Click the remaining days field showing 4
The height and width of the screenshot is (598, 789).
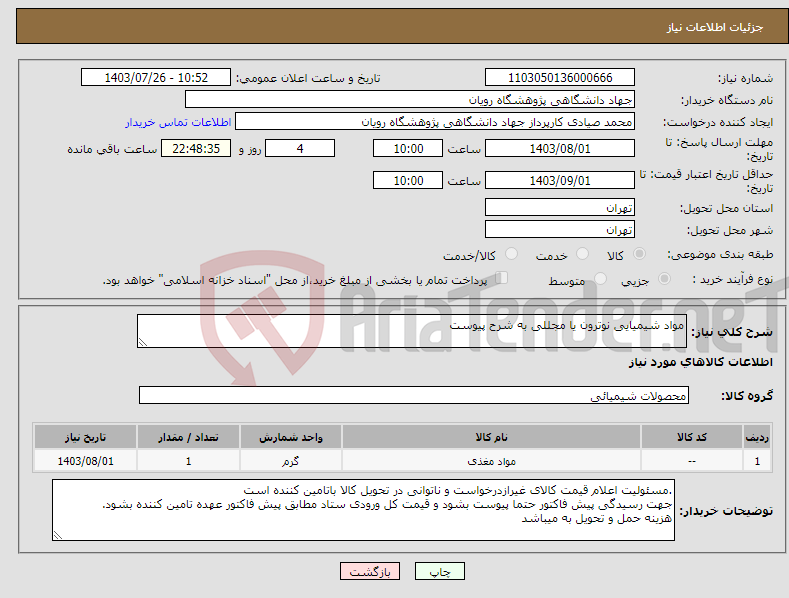tap(300, 148)
